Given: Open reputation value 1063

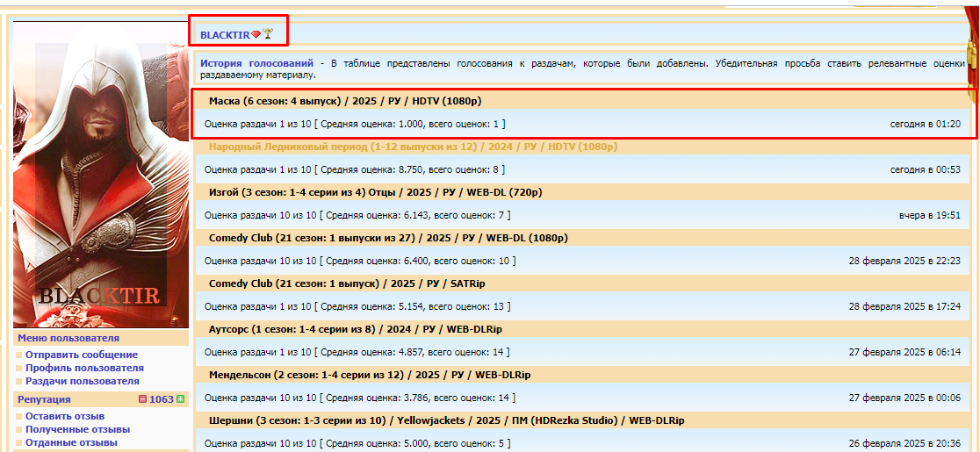Looking at the screenshot, I should [162, 399].
